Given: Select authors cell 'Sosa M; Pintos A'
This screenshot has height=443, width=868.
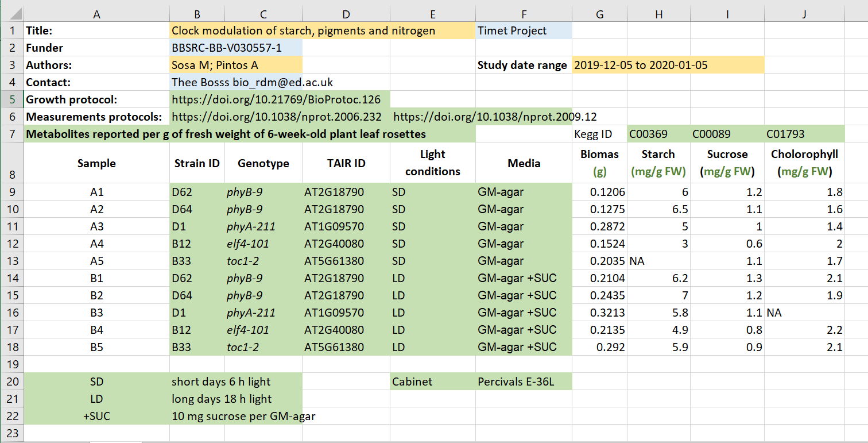Looking at the screenshot, I should tap(236, 65).
